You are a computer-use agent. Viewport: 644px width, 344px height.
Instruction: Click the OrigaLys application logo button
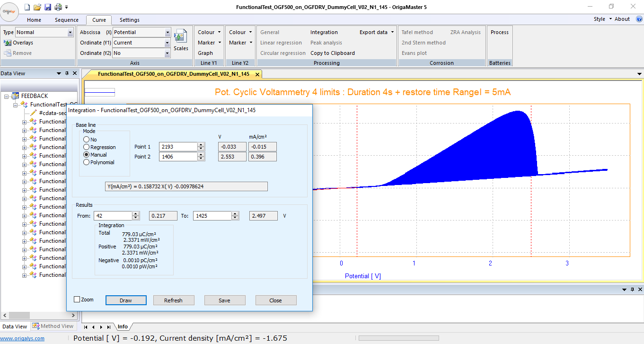point(9,11)
